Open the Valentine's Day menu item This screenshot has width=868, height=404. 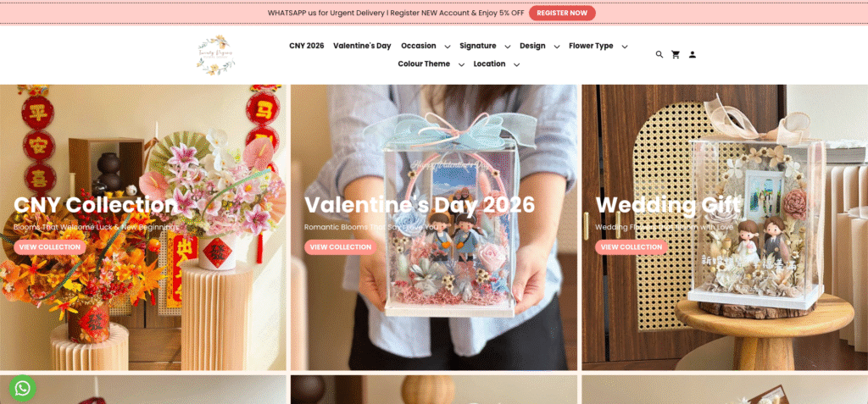(x=362, y=46)
